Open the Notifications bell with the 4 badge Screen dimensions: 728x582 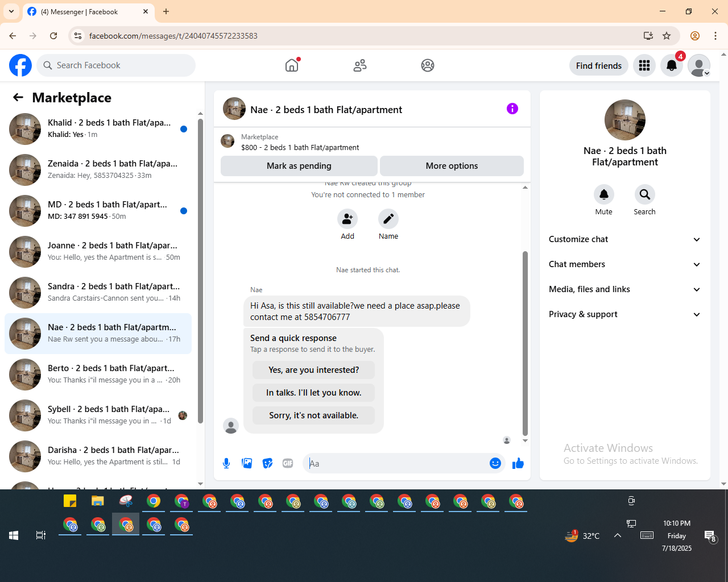pos(672,65)
